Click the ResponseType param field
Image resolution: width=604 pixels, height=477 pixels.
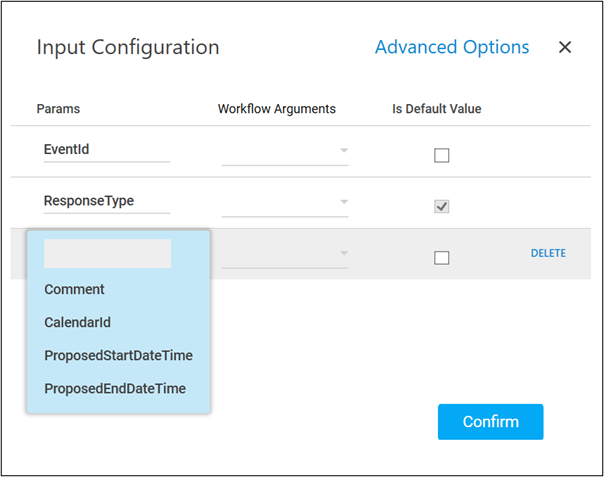[106, 201]
